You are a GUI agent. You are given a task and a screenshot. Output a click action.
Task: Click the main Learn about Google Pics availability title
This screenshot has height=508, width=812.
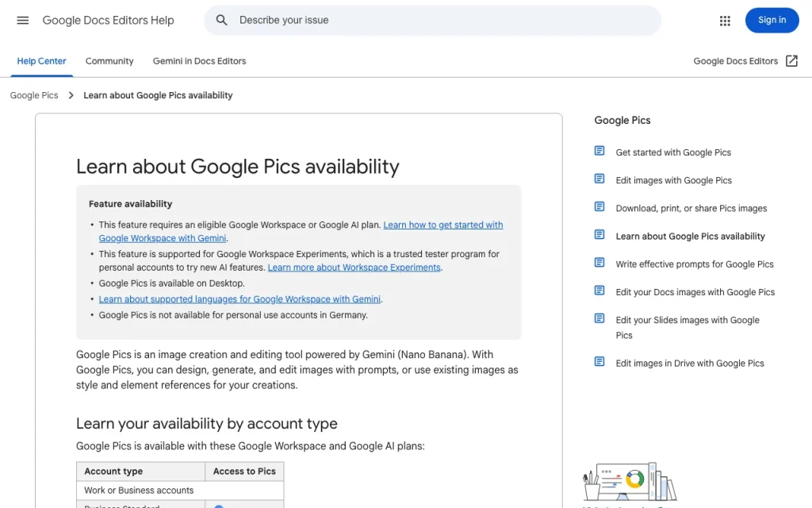pyautogui.click(x=238, y=167)
